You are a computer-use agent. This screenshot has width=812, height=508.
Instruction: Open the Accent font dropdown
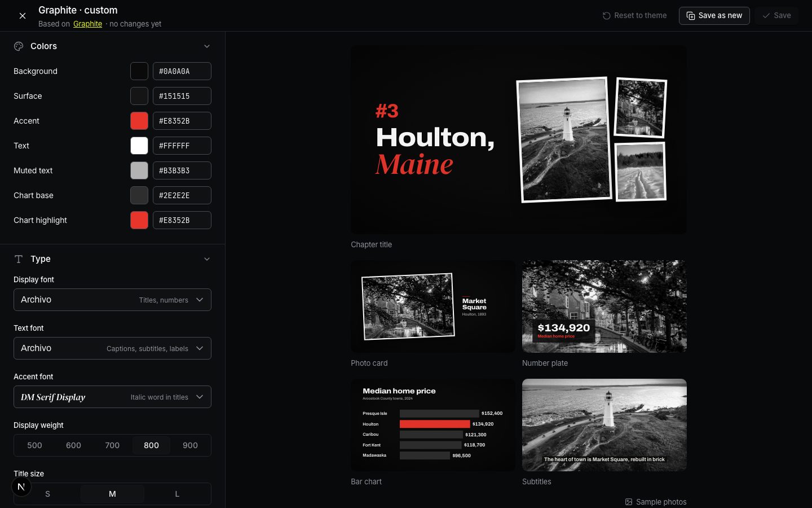(x=112, y=397)
